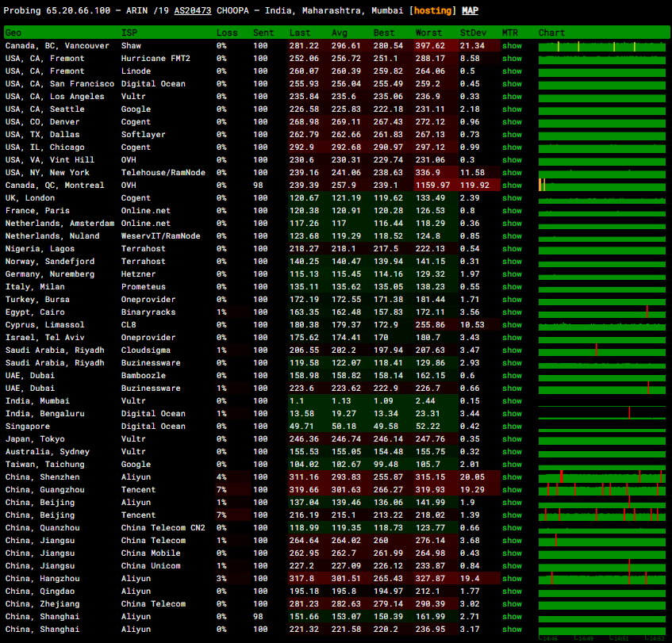Image resolution: width=672 pixels, height=643 pixels.
Task: Show MTR for Egypt Cairo Binaryracks
Action: (x=512, y=312)
